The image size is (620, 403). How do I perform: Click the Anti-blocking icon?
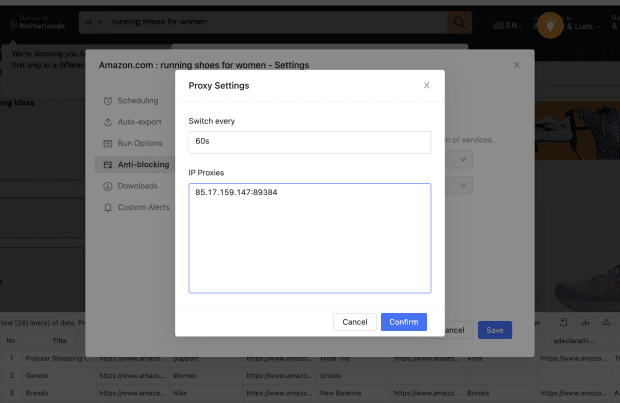click(x=108, y=165)
